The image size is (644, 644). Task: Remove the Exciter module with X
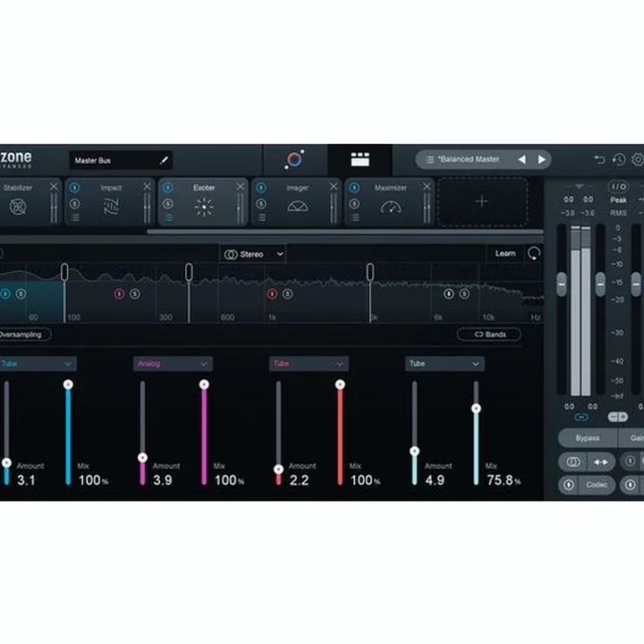[241, 187]
